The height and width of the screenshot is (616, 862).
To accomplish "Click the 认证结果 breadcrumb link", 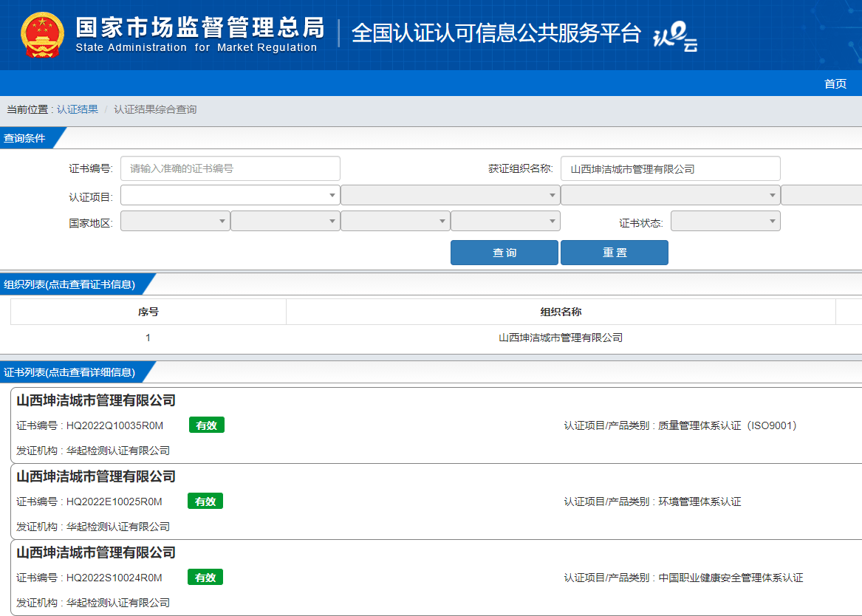I will (x=78, y=109).
